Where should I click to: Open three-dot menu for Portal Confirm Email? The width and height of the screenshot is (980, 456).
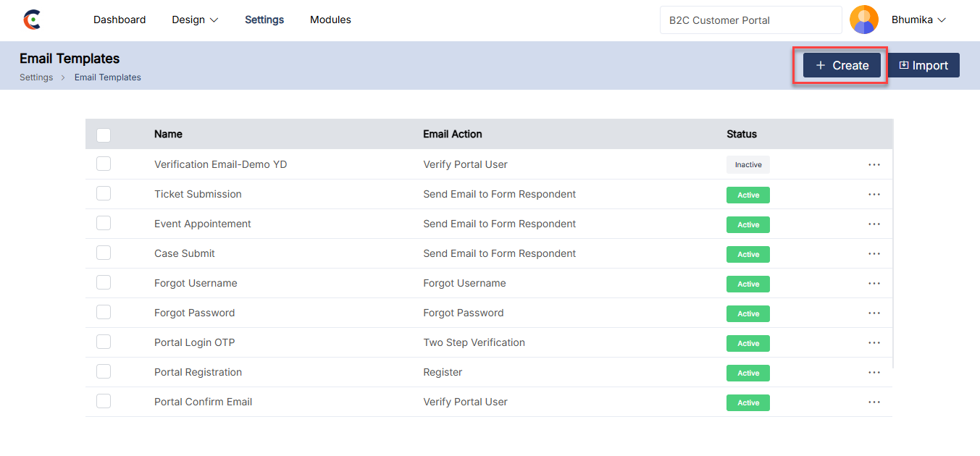point(874,402)
